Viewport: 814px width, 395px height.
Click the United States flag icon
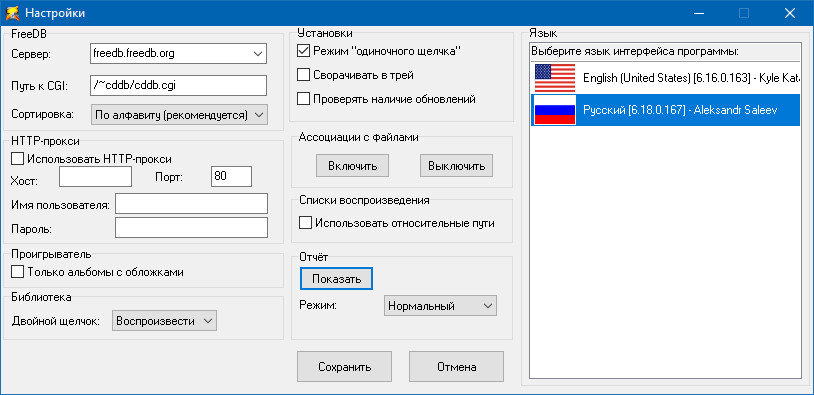click(555, 78)
